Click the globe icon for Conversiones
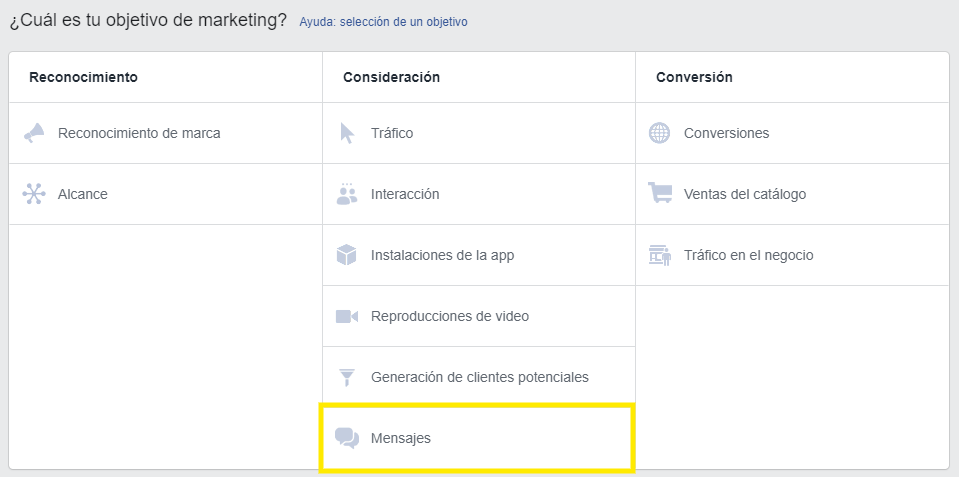Screen dimensions: 959x477 pyautogui.click(x=659, y=133)
